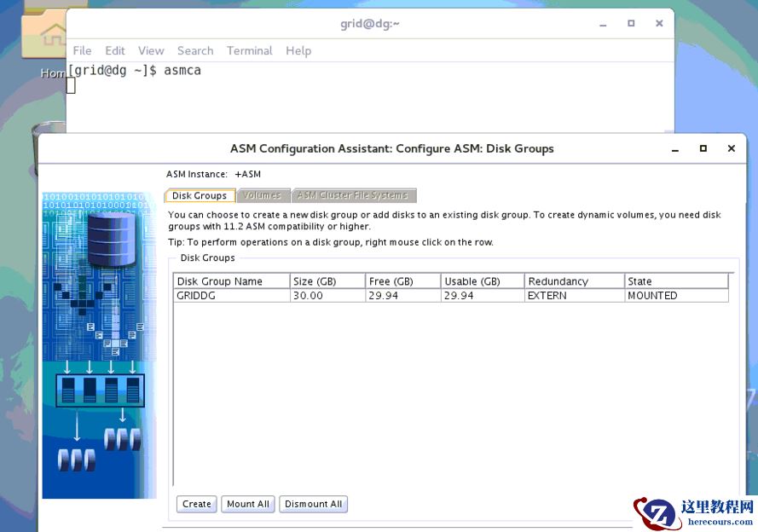Open the Terminal menu
Viewport: 758px width, 532px height.
click(250, 50)
